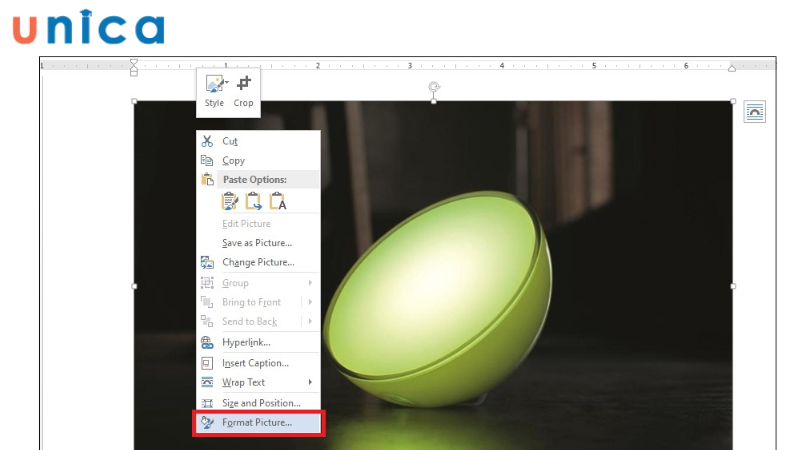The height and width of the screenshot is (450, 800).
Task: Click Change Picture menu entry
Action: pyautogui.click(x=258, y=262)
